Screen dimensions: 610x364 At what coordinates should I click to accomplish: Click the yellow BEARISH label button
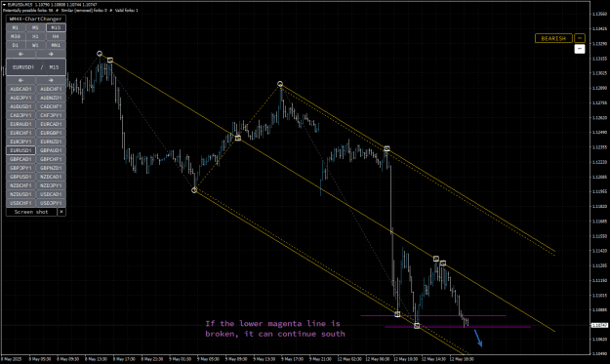pos(553,38)
